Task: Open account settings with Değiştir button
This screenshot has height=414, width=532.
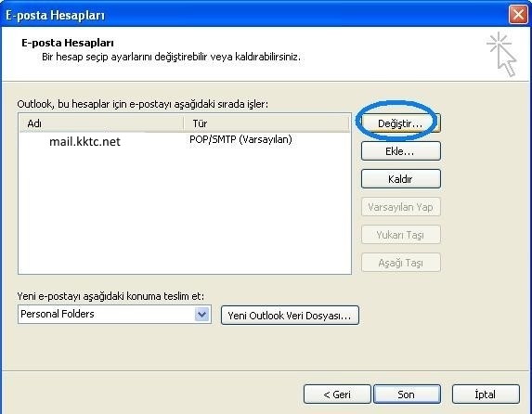Action: pyautogui.click(x=401, y=123)
